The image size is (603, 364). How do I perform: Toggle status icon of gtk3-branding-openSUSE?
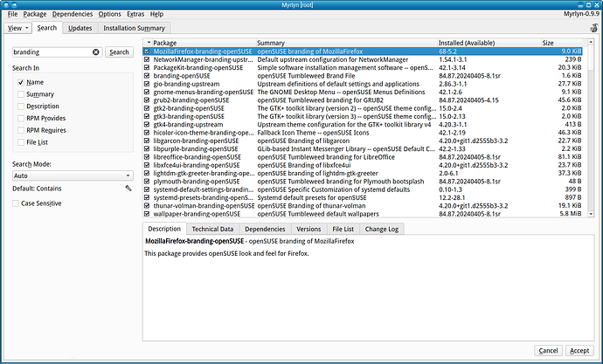147,116
